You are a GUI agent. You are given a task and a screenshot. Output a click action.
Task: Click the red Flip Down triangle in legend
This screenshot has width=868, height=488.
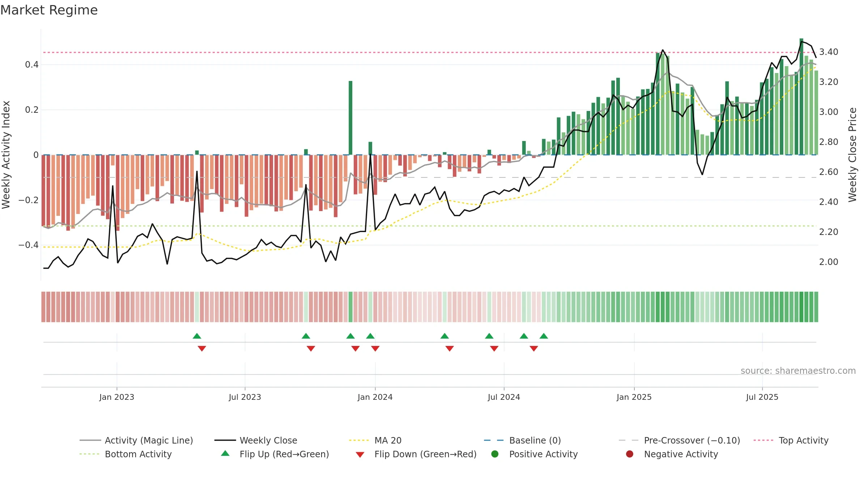[360, 455]
